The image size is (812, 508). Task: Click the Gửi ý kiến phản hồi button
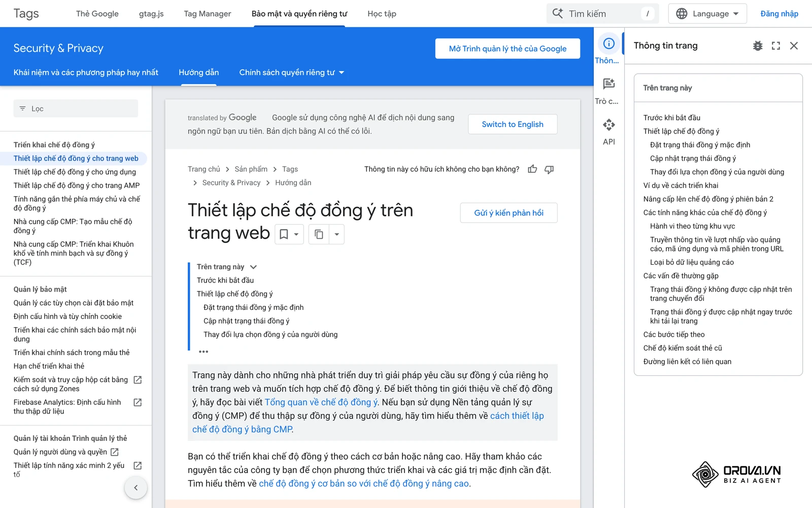point(509,213)
